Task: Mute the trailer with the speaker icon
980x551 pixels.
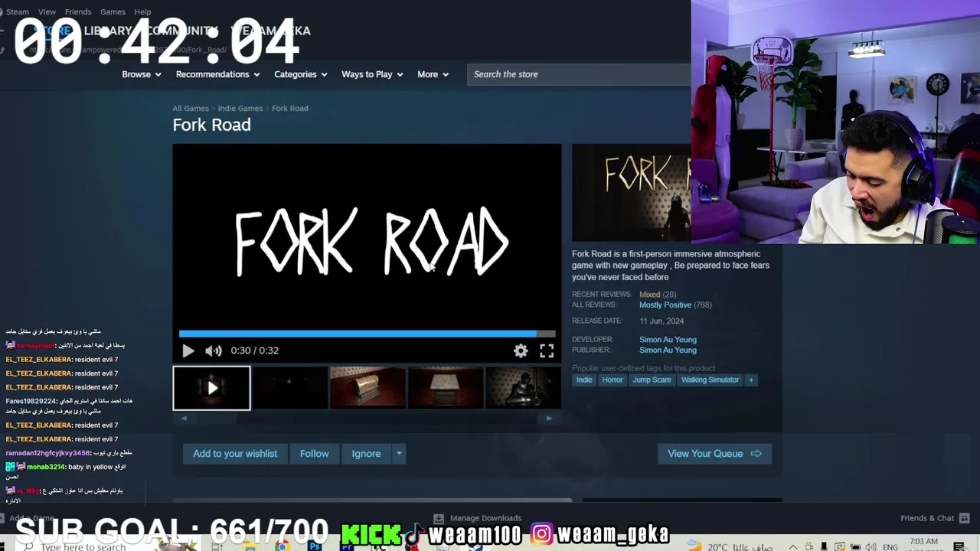Action: [214, 350]
